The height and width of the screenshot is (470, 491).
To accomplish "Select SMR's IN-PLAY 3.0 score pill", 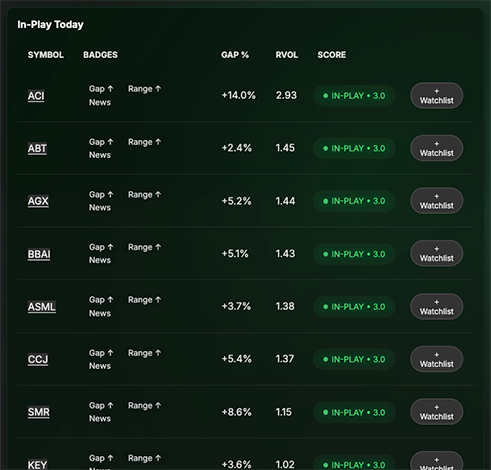I will pos(354,412).
